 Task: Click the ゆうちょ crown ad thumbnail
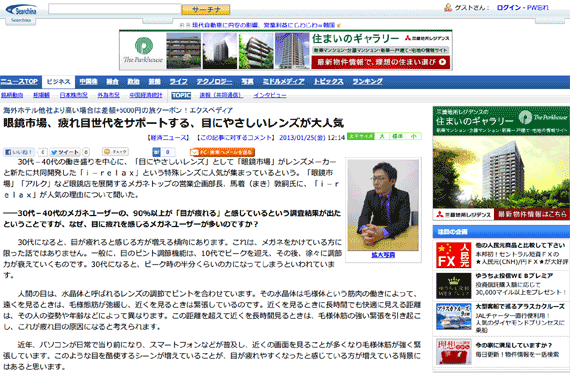point(454,286)
